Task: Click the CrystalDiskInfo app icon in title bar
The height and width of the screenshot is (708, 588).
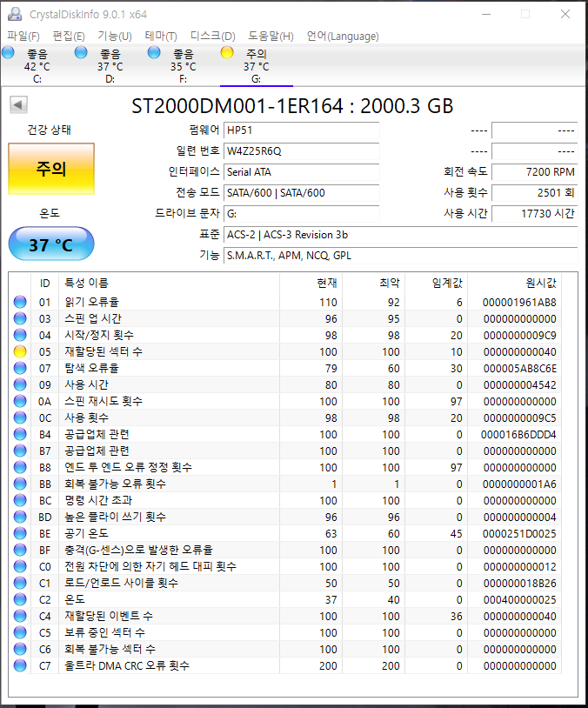Action: (x=15, y=14)
